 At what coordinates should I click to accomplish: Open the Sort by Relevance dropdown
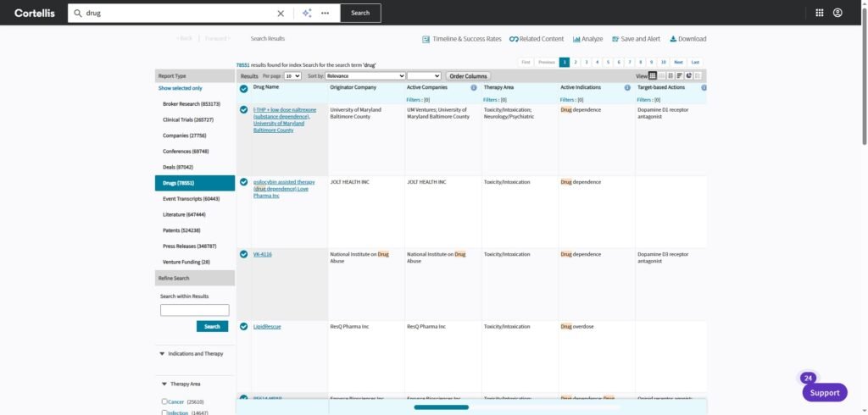click(x=365, y=76)
